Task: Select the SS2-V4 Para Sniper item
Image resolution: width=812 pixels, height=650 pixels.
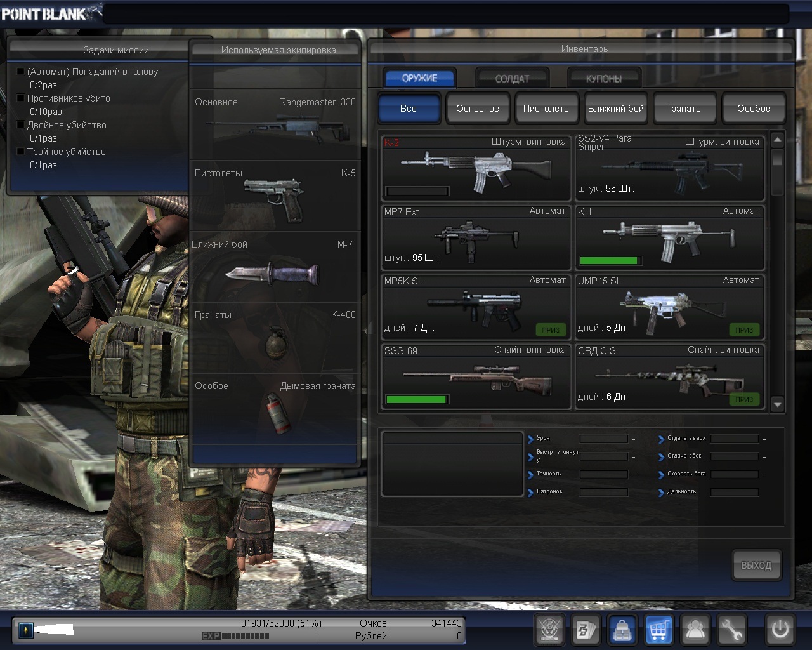Action: click(669, 168)
